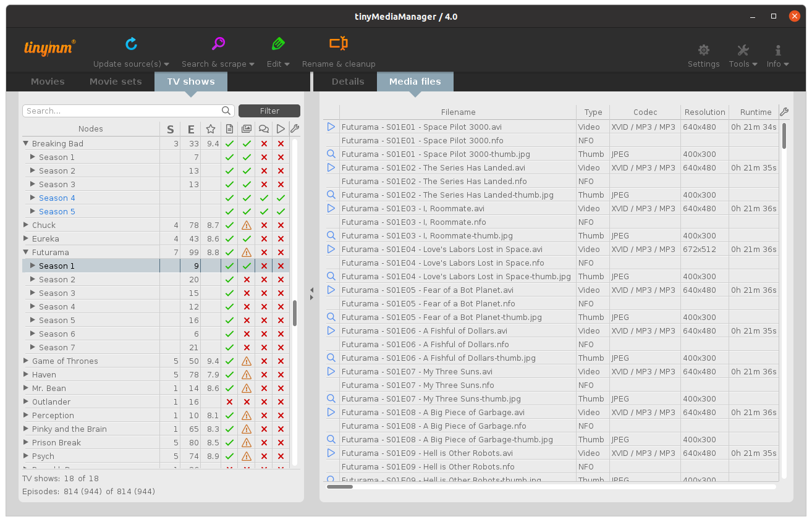The height and width of the screenshot is (522, 812).
Task: Switch to the Movies tab
Action: click(x=48, y=82)
